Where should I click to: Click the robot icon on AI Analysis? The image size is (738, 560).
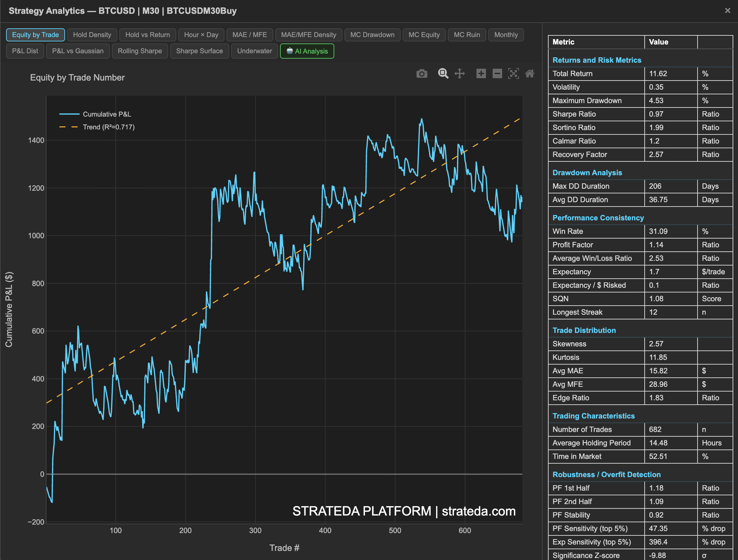coord(290,51)
